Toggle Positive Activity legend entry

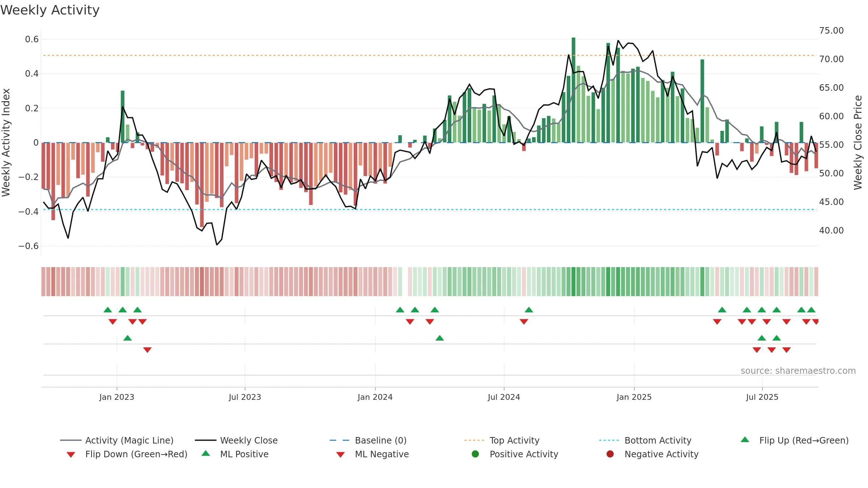[x=515, y=454]
